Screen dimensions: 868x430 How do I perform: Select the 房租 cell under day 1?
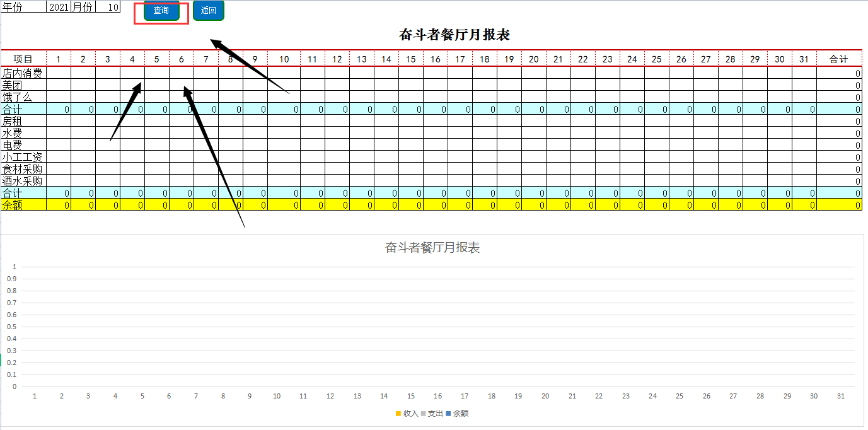(59, 121)
